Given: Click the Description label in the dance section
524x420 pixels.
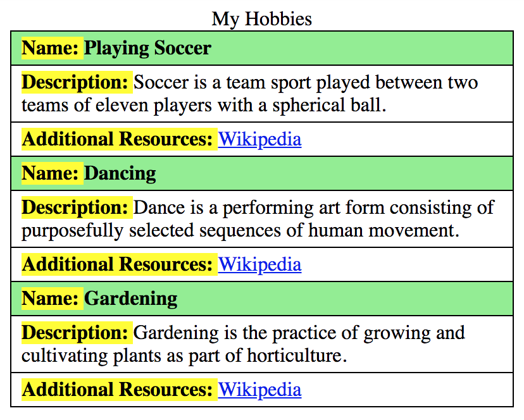Looking at the screenshot, I should click(x=75, y=207).
